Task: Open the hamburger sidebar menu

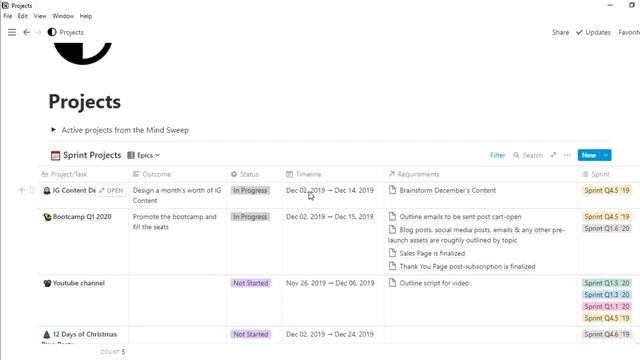Action: (12, 32)
